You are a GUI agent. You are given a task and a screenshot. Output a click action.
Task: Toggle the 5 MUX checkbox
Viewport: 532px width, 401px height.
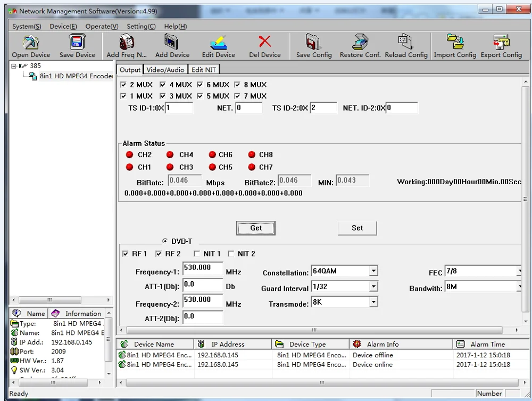tap(200, 96)
